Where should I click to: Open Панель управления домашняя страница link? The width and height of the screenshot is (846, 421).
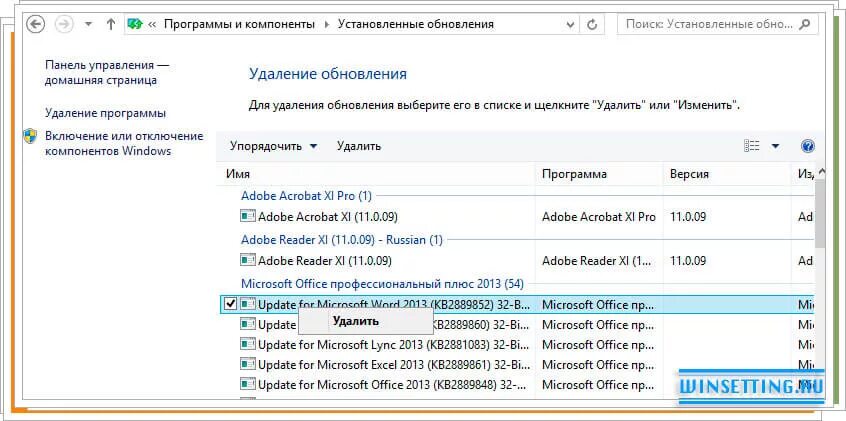pyautogui.click(x=107, y=72)
